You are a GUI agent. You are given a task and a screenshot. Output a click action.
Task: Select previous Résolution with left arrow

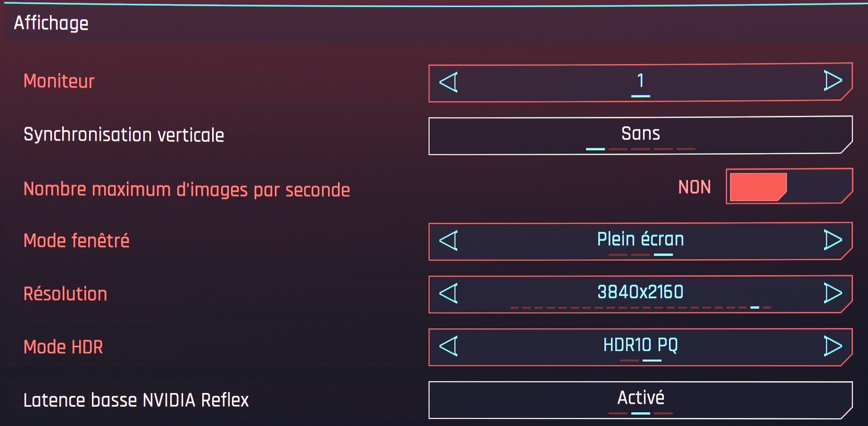coord(448,293)
